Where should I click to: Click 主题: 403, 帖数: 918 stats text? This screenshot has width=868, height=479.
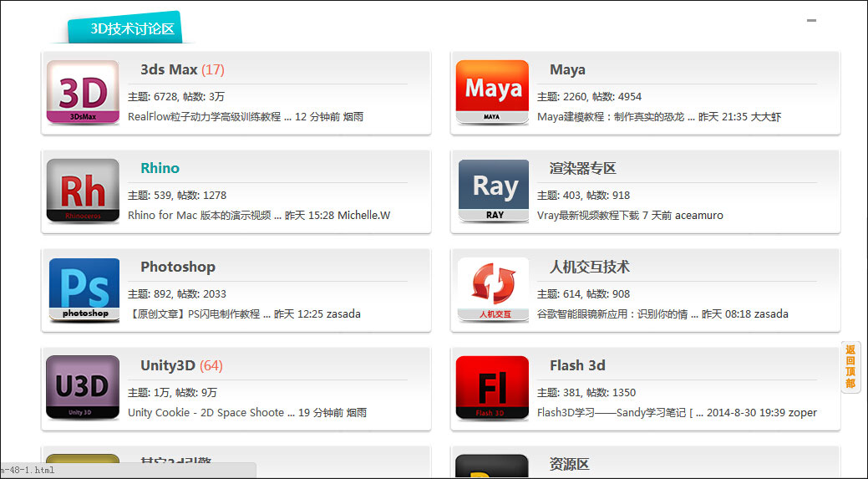[583, 196]
